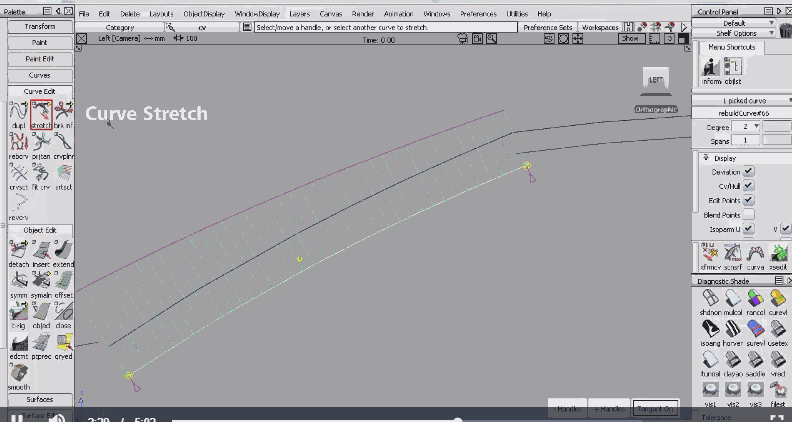Pick the crvplnr curve planarize tool
The width and height of the screenshot is (792, 422).
pos(63,146)
